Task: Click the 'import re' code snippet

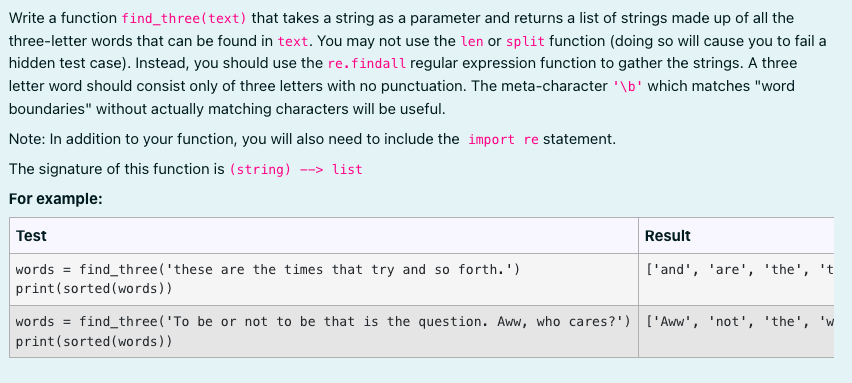Action: (x=503, y=140)
